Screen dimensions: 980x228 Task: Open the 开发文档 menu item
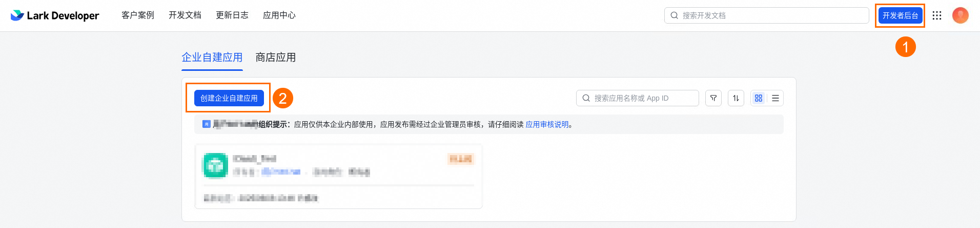[185, 15]
